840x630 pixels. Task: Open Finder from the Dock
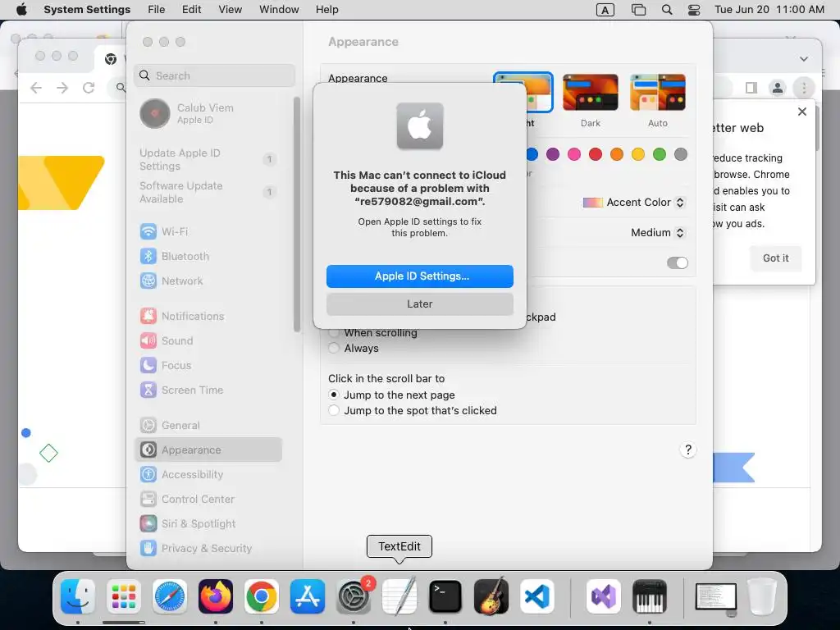pyautogui.click(x=78, y=596)
